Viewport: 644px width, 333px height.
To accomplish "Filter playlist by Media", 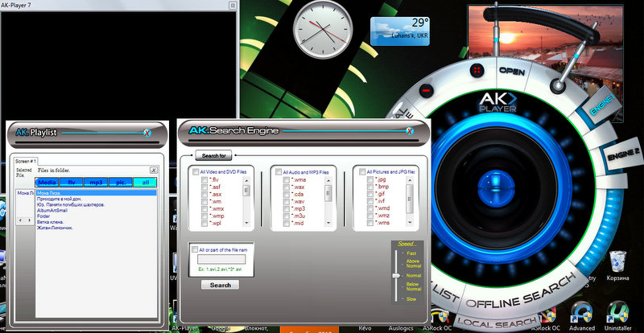I will [x=47, y=183].
